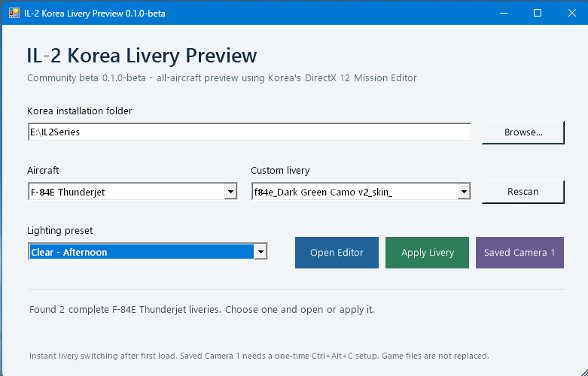Minimize the Livery Preview window
588x376 pixels.
point(504,13)
